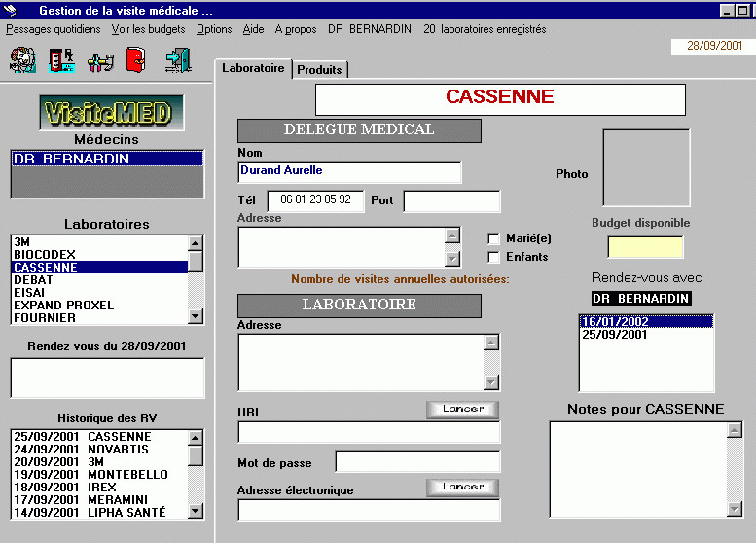Screen dimensions: 756x543
Task: Open the Rx pharmacy cabinet icon
Action: (61, 60)
